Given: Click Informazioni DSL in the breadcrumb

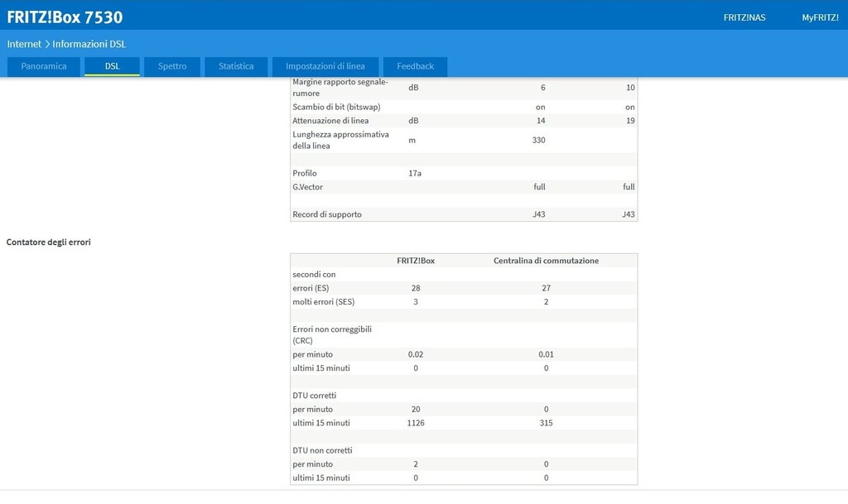Looking at the screenshot, I should coord(89,44).
